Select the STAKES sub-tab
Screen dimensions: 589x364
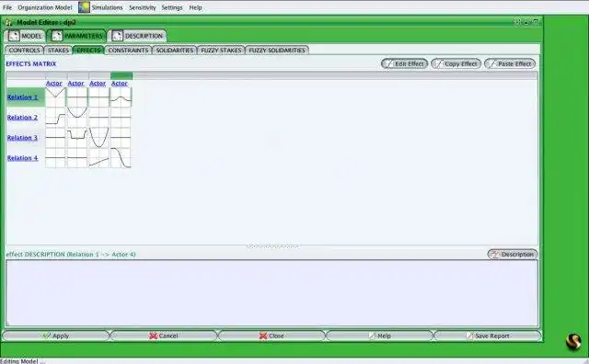(58, 51)
